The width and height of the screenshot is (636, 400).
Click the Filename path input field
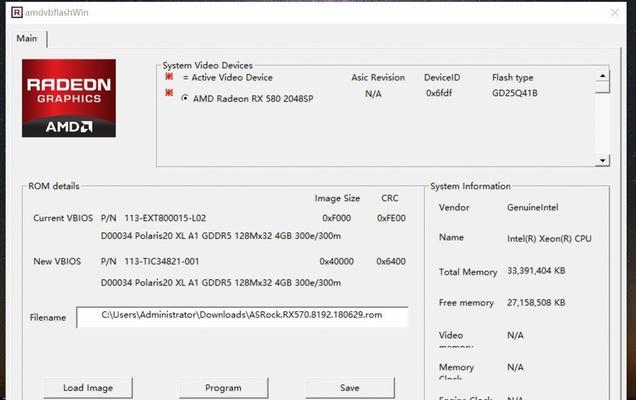pyautogui.click(x=242, y=317)
